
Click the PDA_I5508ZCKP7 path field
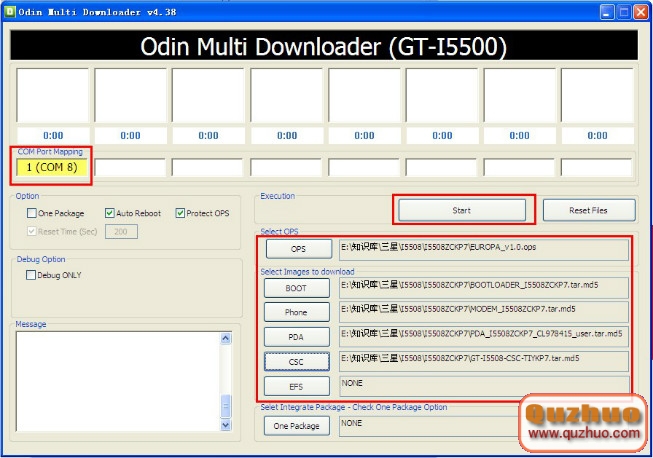point(484,337)
